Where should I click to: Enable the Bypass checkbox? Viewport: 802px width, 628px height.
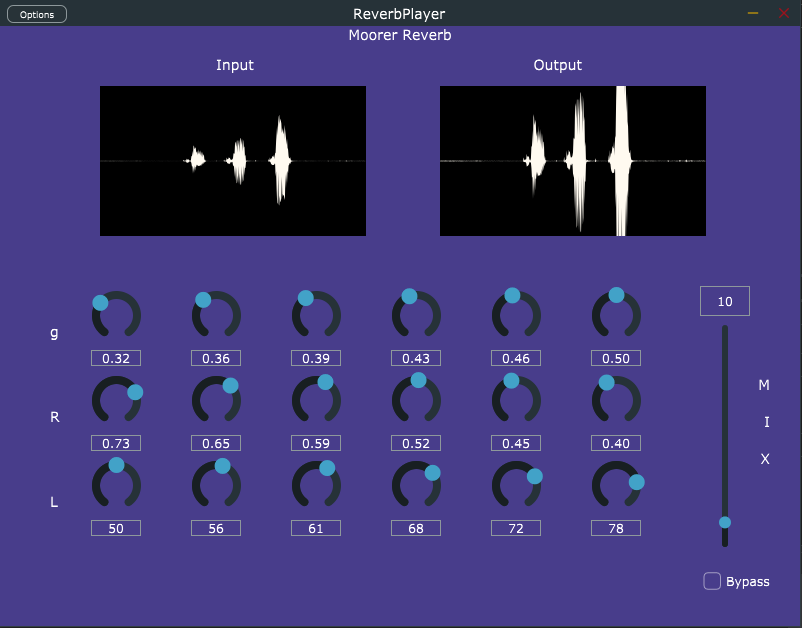(712, 581)
